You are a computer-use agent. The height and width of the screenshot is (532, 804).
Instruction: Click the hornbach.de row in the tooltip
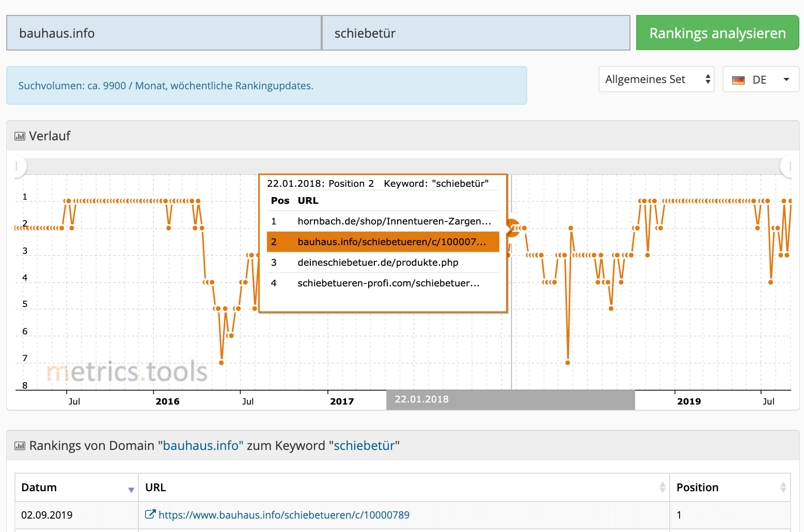coord(383,221)
